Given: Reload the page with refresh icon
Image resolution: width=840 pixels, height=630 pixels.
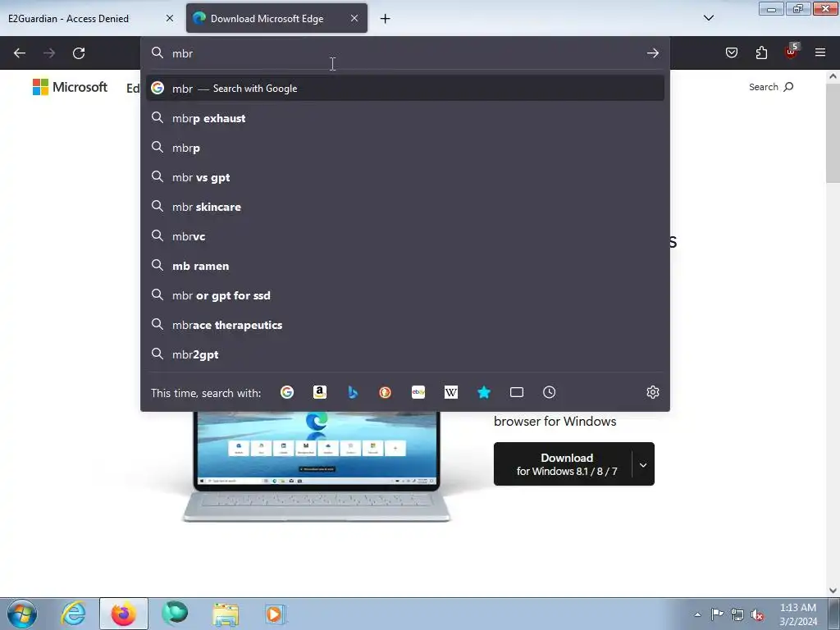Looking at the screenshot, I should [79, 53].
